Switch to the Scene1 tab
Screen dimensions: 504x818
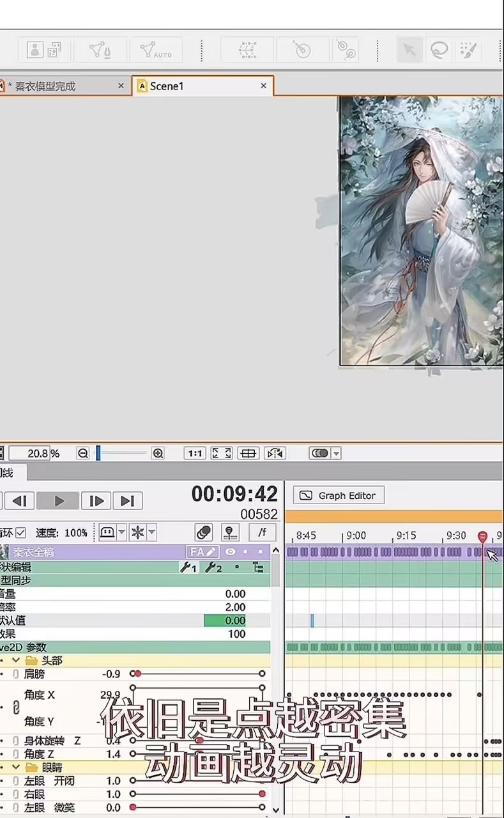(x=167, y=86)
